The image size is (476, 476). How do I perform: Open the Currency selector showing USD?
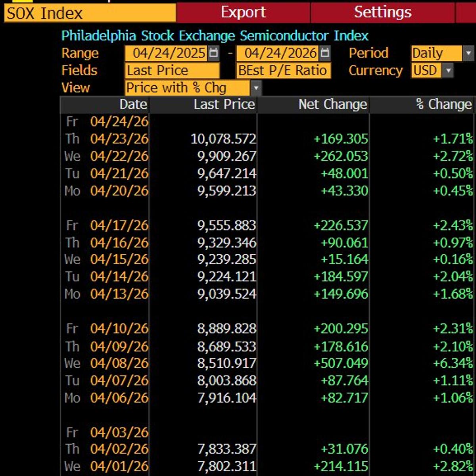click(425, 70)
